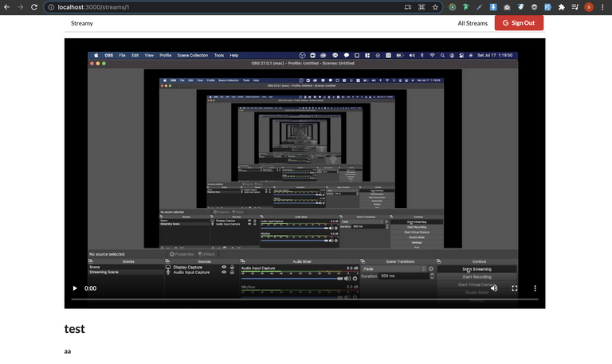
Task: Open the blue tag extension icon
Action: pos(520,7)
